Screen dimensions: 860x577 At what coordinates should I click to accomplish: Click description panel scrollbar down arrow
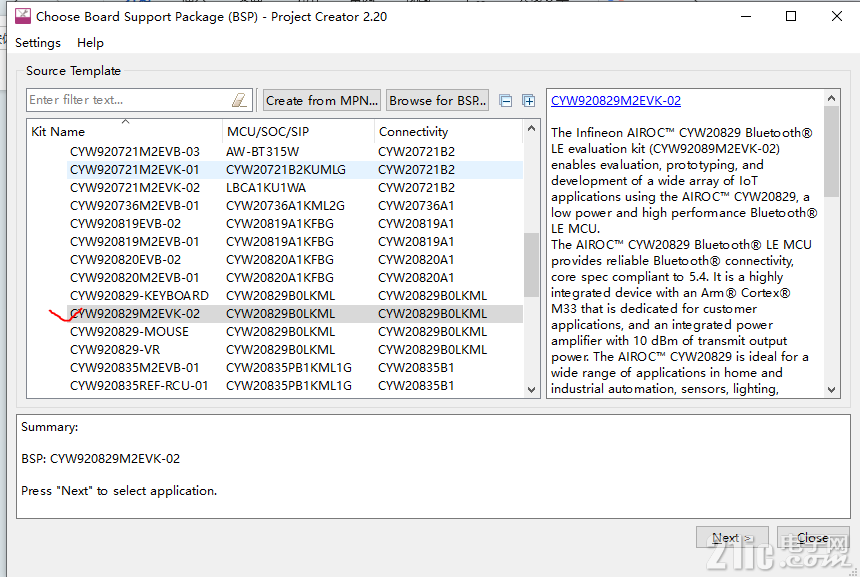pyautogui.click(x=831, y=389)
